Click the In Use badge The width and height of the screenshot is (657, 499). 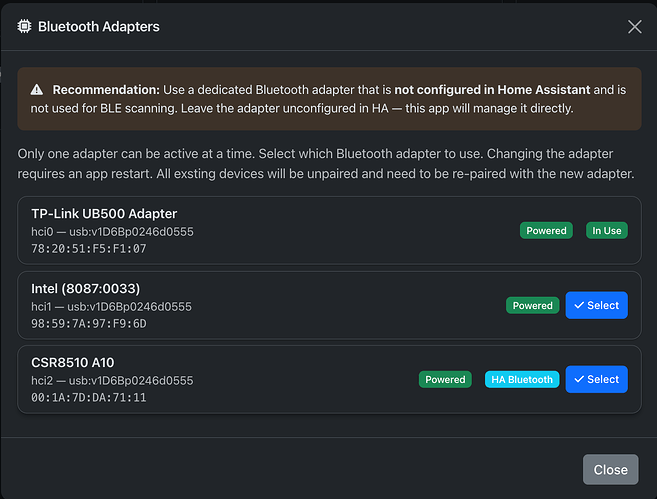(606, 231)
